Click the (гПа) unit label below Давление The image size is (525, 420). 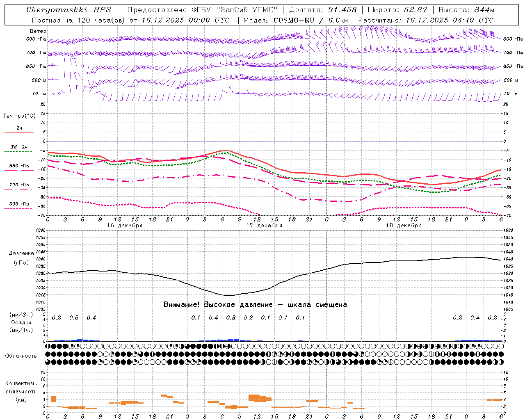(21, 262)
